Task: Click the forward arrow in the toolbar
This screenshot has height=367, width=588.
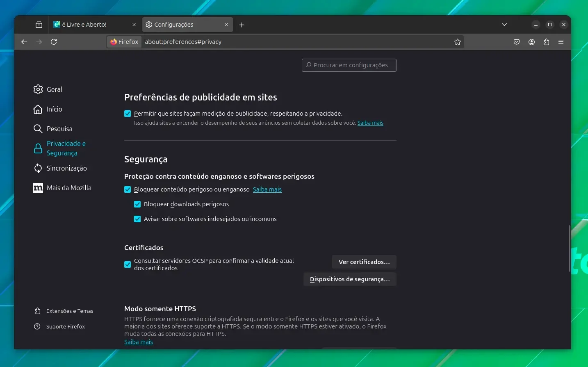Action: 39,42
